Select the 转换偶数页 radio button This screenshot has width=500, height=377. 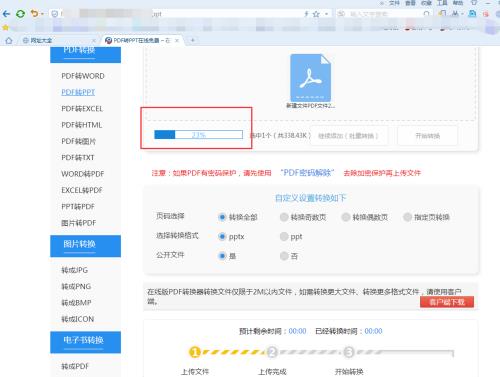(x=346, y=217)
